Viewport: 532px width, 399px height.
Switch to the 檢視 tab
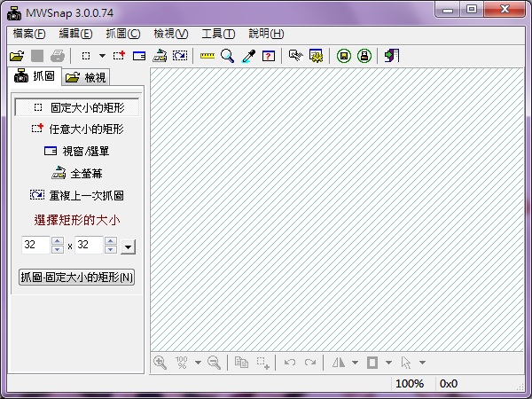point(86,78)
